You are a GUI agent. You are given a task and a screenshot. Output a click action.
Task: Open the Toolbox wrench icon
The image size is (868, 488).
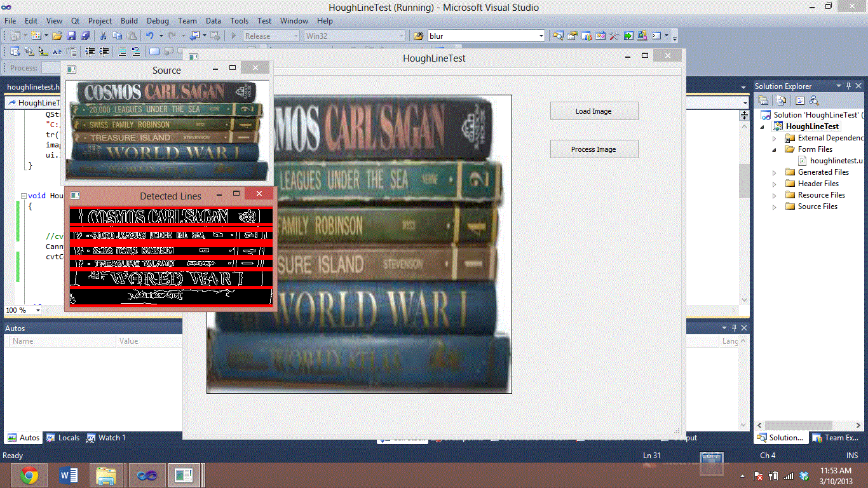[614, 36]
